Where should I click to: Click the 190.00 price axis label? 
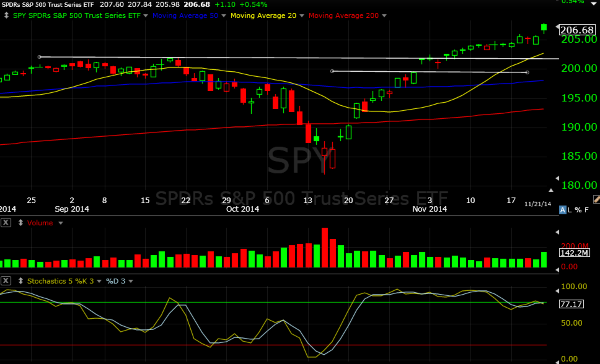579,127
